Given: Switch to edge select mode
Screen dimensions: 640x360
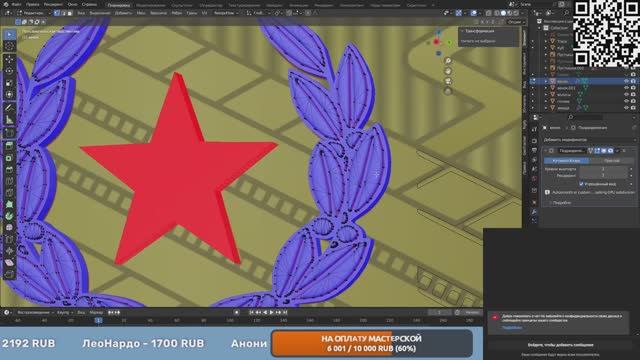Looking at the screenshot, I should 63,13.
